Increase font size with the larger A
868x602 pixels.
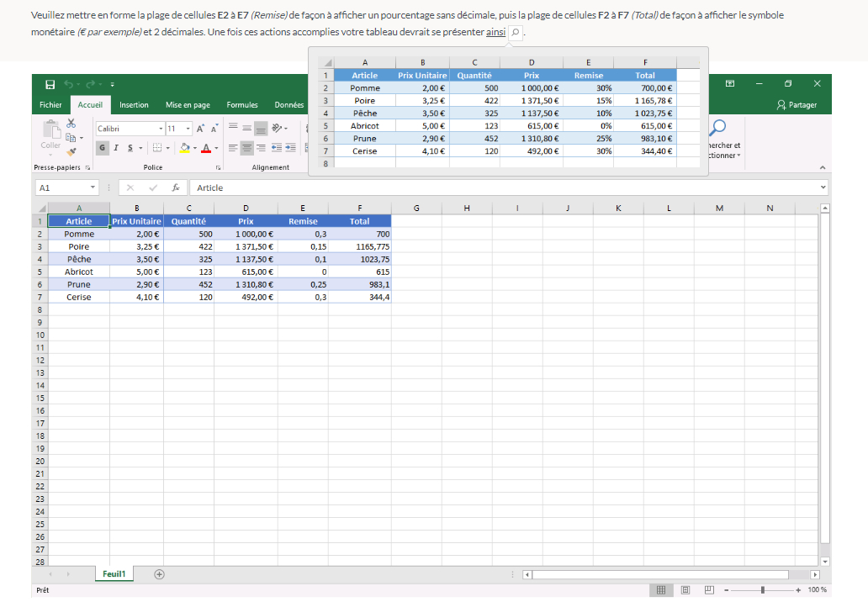200,129
